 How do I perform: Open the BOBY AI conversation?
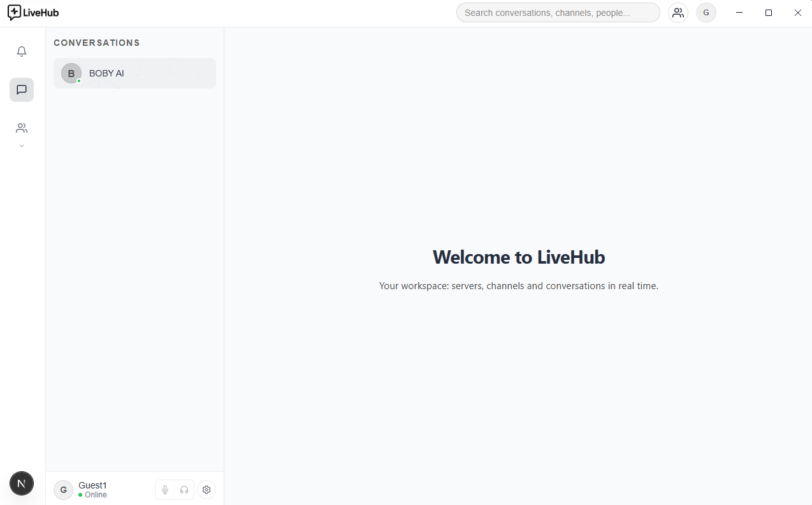coord(134,73)
